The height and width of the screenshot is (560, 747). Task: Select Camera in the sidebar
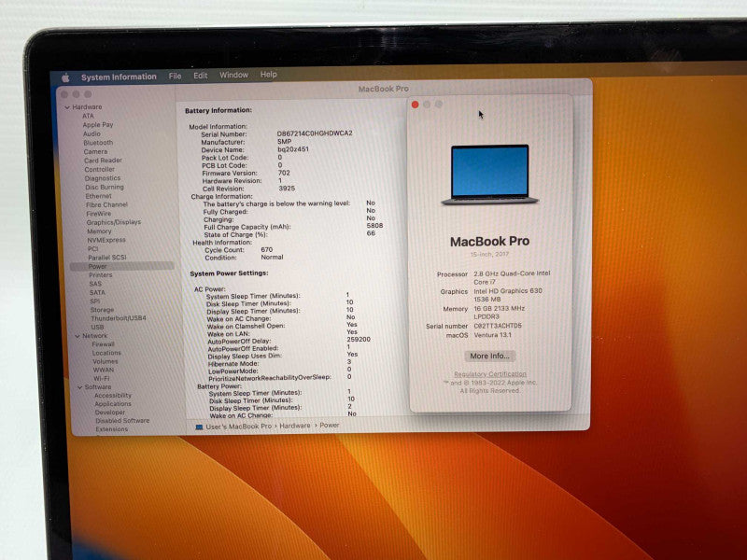95,151
